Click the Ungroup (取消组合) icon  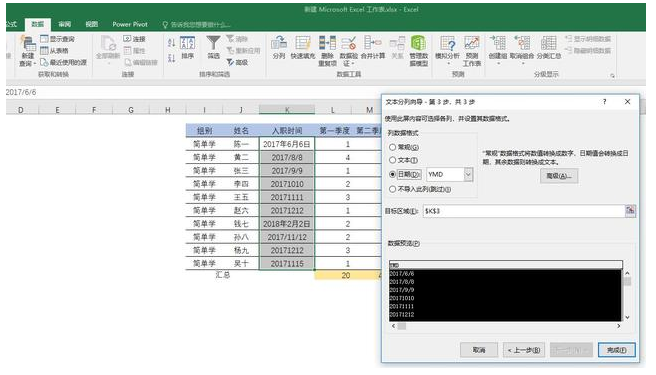point(522,43)
